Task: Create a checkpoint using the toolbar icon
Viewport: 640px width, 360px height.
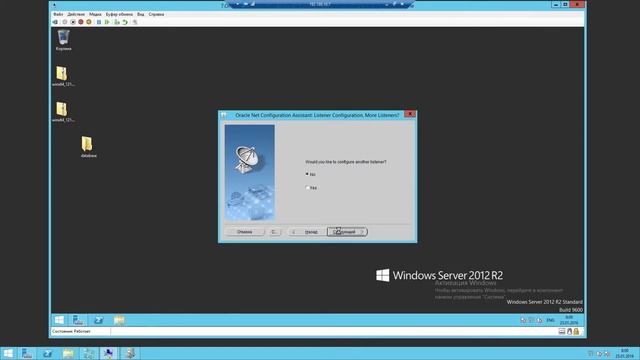Action: tap(117, 22)
